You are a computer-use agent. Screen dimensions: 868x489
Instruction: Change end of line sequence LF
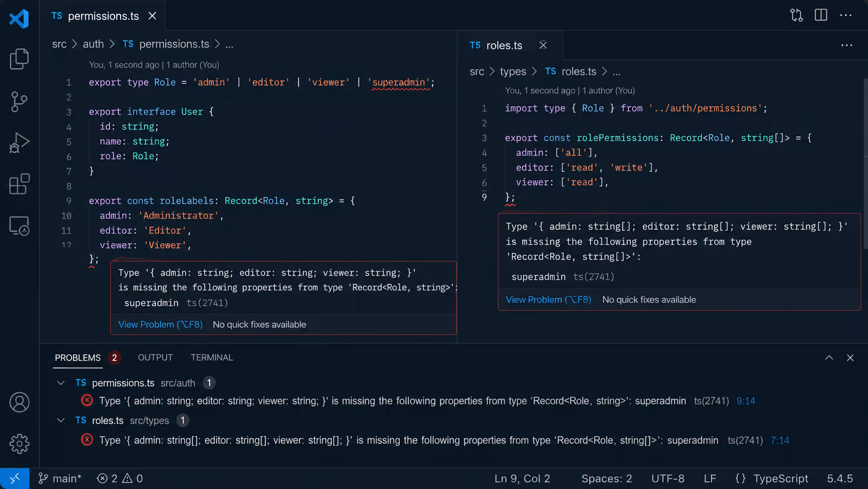click(x=710, y=478)
